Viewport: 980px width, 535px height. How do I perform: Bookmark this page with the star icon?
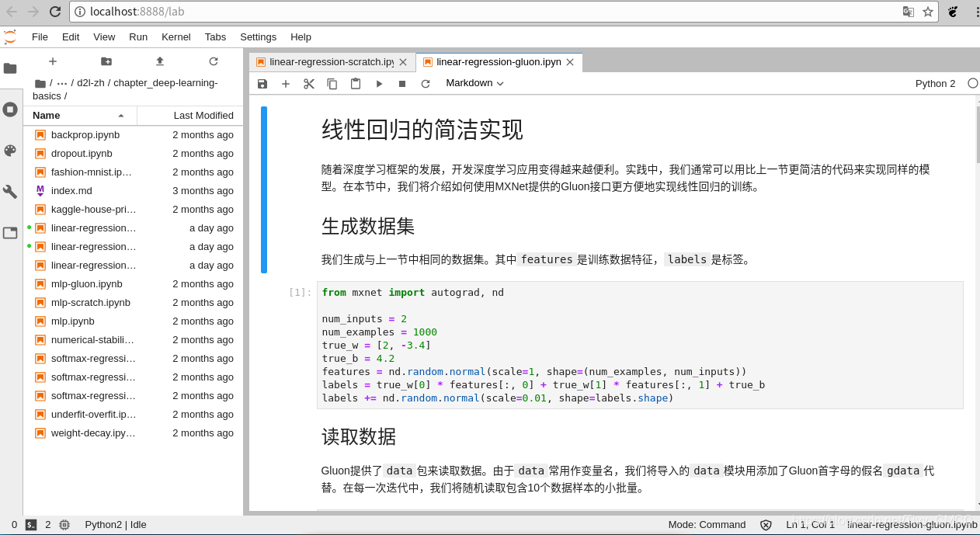[x=928, y=12]
